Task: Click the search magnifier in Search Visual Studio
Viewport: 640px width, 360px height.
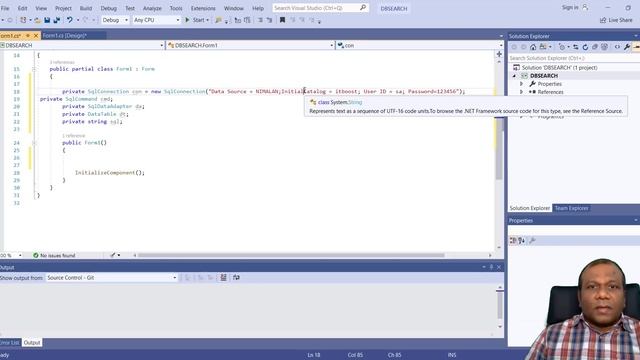Action: pyautogui.click(x=362, y=8)
